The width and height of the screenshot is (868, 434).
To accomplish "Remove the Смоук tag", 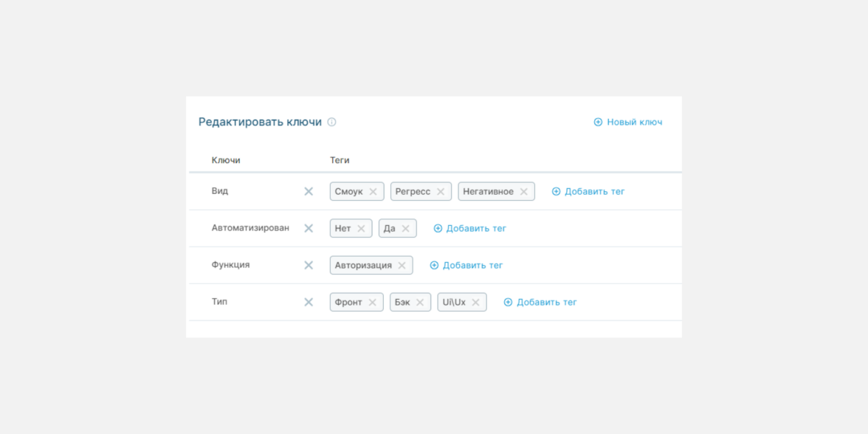I will coord(373,192).
